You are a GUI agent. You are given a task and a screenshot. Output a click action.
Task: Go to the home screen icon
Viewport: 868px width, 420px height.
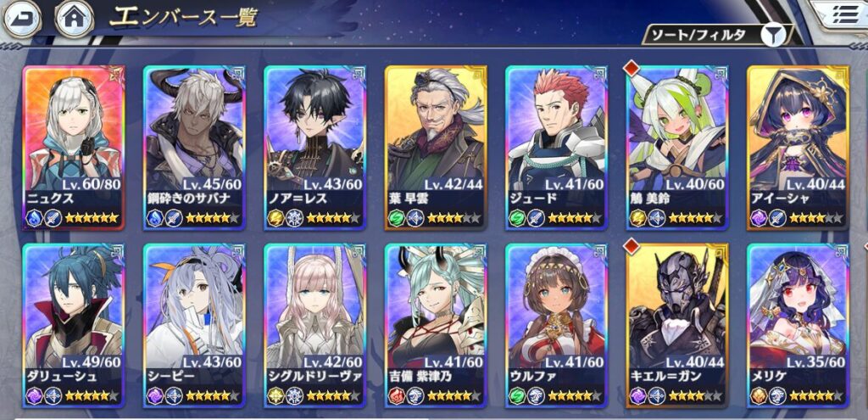(74, 18)
